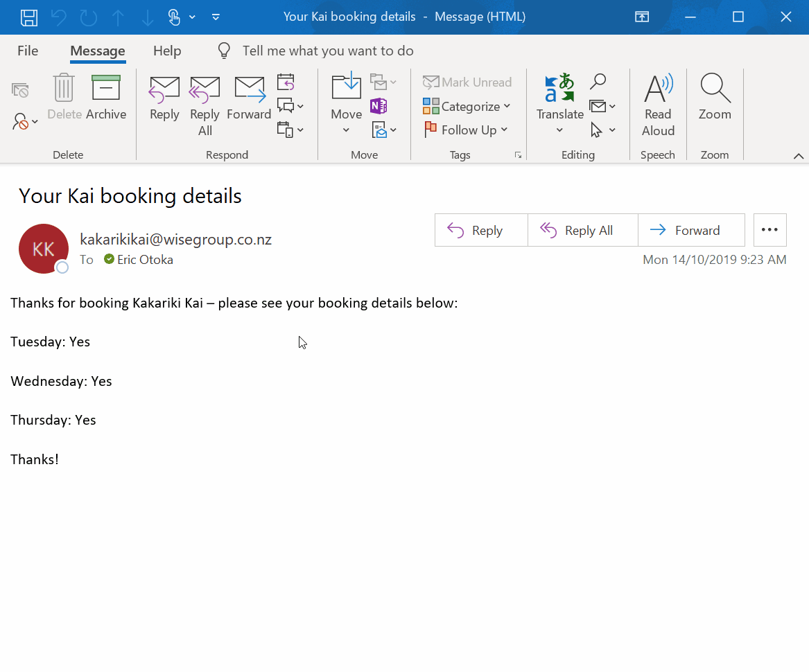Open the Junk dropdown menu
809x672 pixels.
tap(25, 122)
